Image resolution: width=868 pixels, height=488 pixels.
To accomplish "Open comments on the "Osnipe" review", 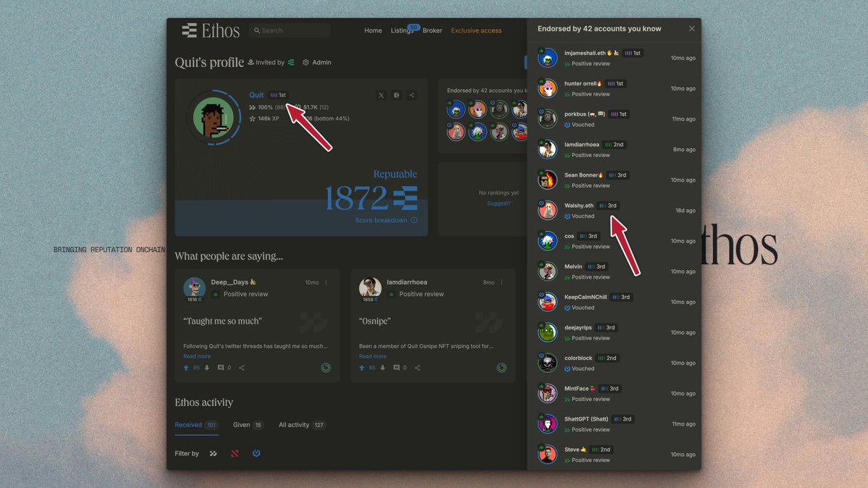I will [x=397, y=368].
